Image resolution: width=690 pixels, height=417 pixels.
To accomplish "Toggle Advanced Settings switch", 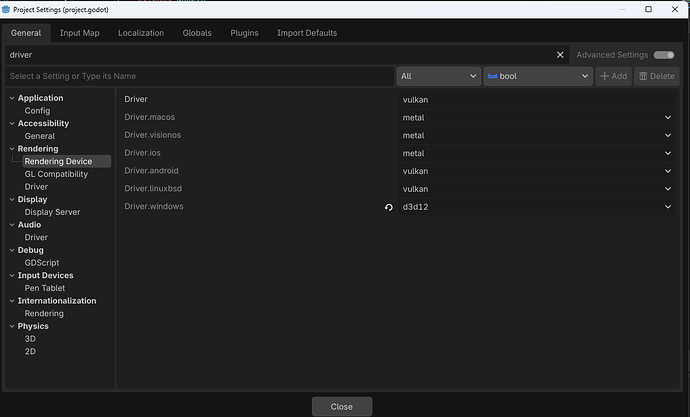I will [664, 55].
